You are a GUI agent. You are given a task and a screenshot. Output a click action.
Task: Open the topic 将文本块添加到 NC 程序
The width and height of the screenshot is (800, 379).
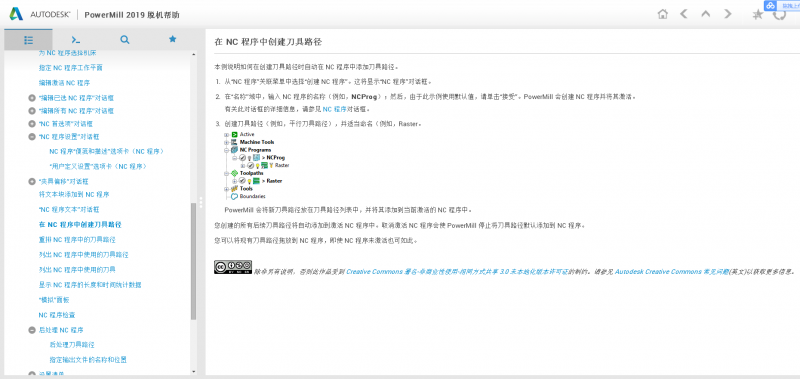tap(73, 194)
